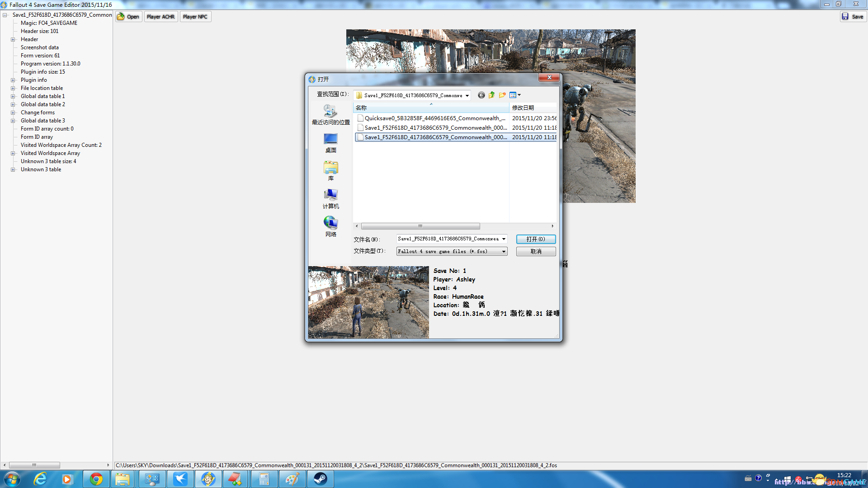Collapse the root Save1 tree node
Viewport: 868px width, 488px height.
pyautogui.click(x=5, y=15)
